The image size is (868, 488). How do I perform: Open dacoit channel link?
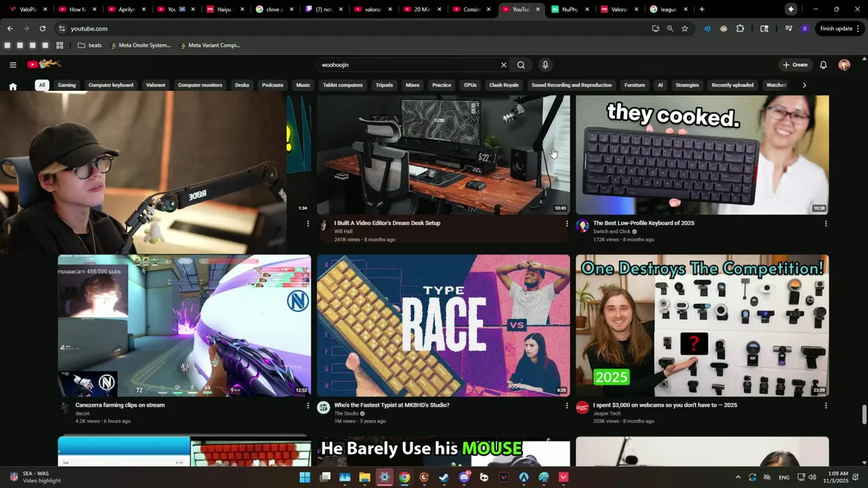(83, 413)
